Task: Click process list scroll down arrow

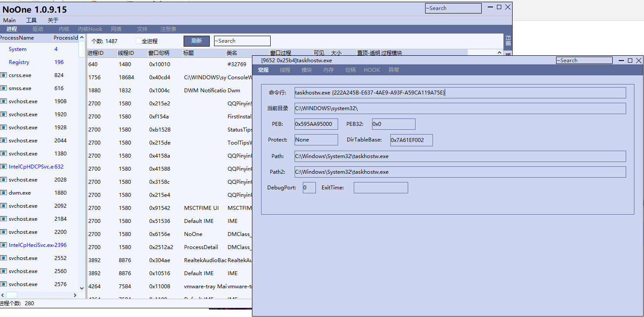Action: tap(82, 288)
